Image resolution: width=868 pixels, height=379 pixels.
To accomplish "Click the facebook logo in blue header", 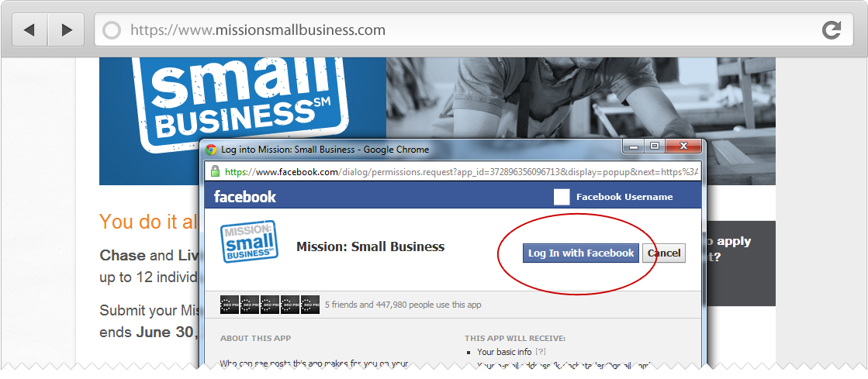I will [x=244, y=197].
